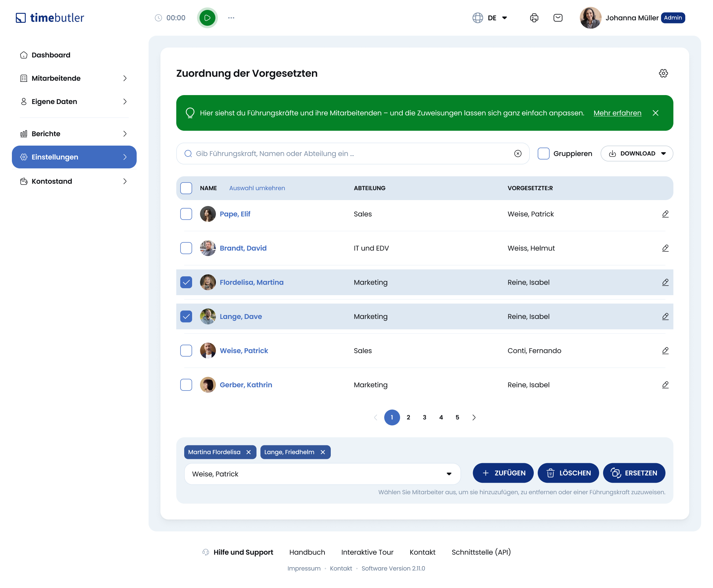Image resolution: width=713 pixels, height=588 pixels.
Task: Open the print icon in header
Action: 534,18
